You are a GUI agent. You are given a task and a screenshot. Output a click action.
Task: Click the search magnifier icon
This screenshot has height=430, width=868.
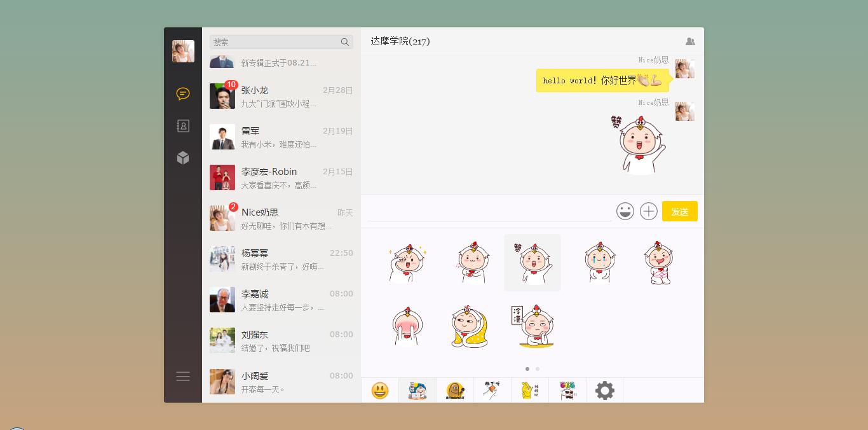tap(345, 42)
